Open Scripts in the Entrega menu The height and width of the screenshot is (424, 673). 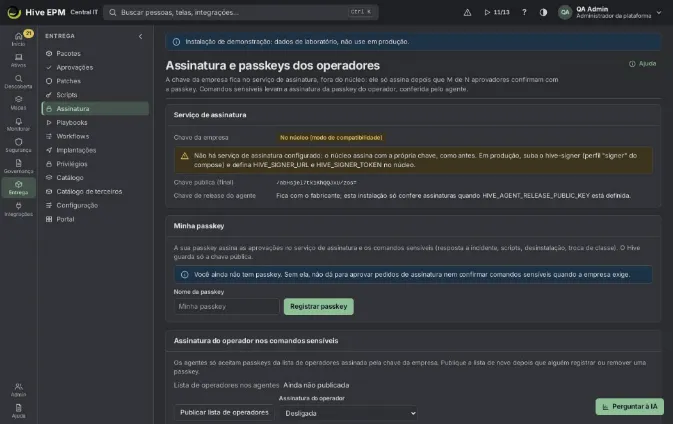click(x=95, y=95)
